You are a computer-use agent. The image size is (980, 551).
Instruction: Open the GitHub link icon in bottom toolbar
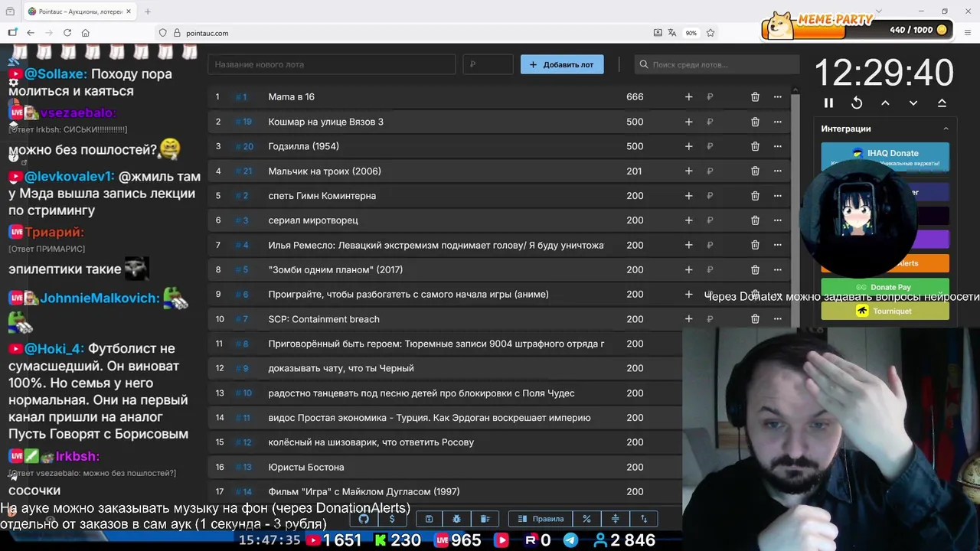tap(364, 519)
